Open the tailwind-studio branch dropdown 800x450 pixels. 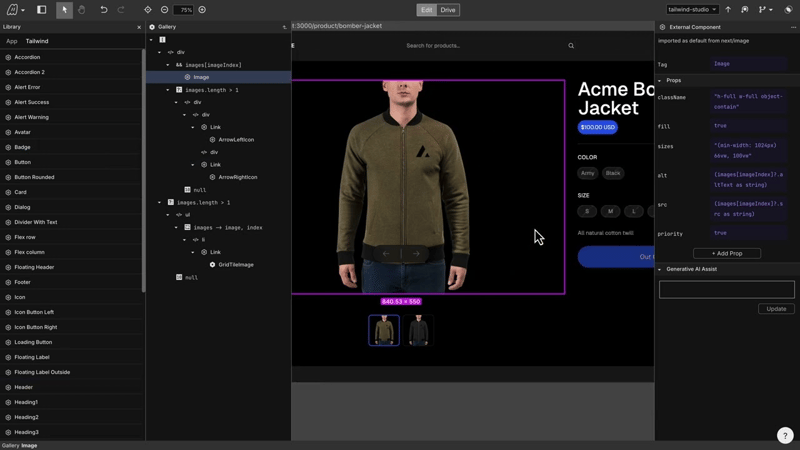pyautogui.click(x=693, y=10)
